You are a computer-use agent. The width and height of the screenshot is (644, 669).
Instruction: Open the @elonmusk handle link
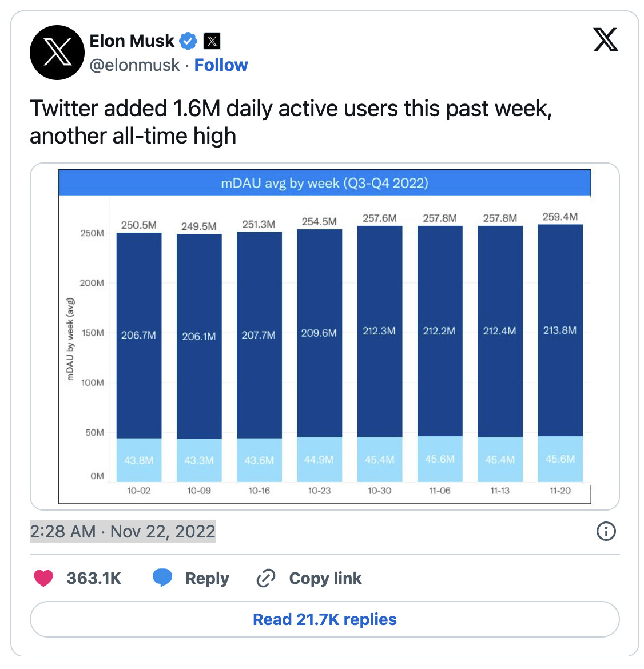[135, 65]
